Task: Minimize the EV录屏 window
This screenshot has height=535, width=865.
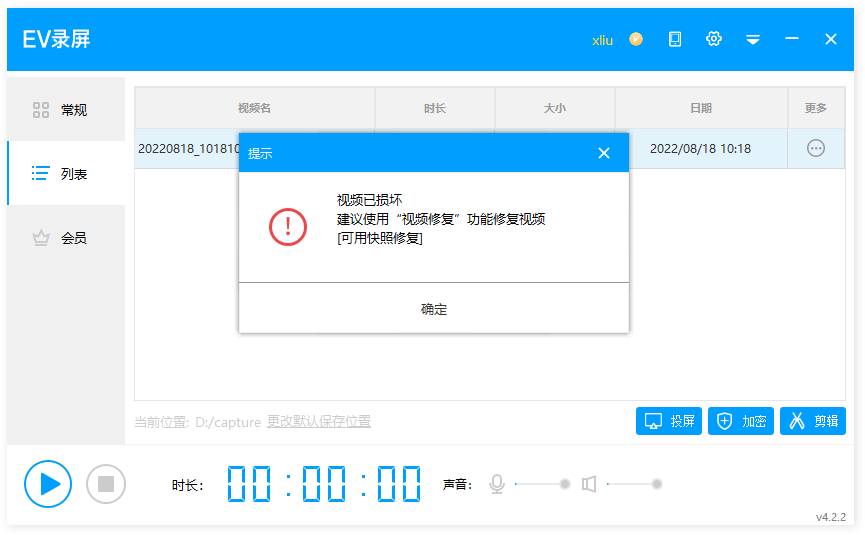Action: [x=792, y=39]
